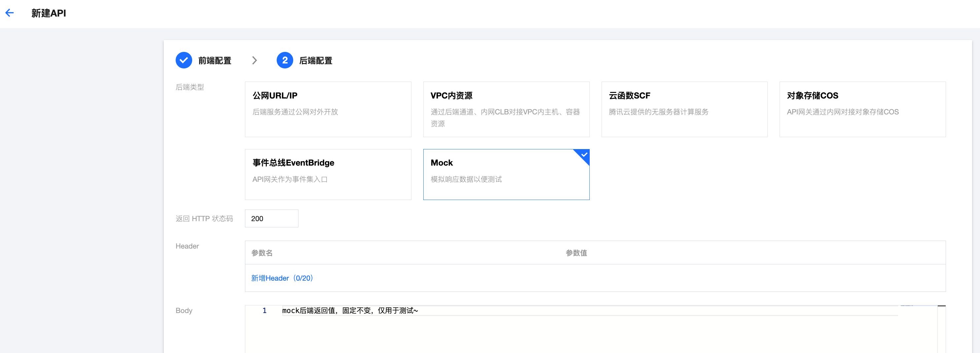This screenshot has width=980, height=353.
Task: Open the 后端配置 step tab
Action: tap(316, 60)
